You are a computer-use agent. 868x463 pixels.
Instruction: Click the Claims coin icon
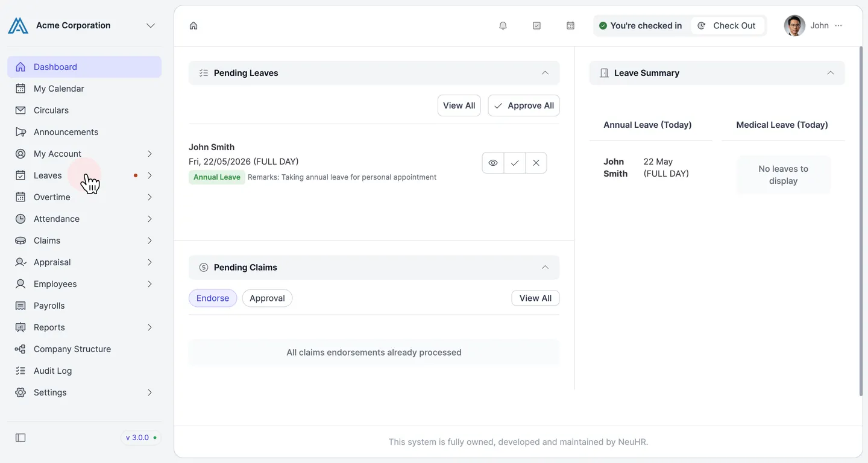[x=20, y=241]
